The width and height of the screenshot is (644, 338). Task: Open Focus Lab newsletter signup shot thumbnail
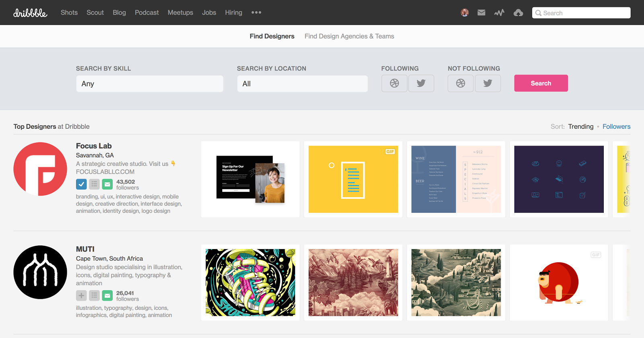[250, 179]
